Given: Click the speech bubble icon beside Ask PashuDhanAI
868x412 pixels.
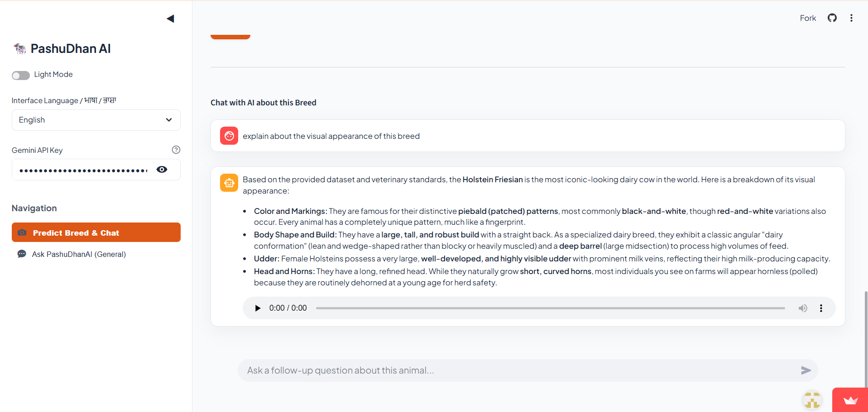Looking at the screenshot, I should tap(22, 254).
